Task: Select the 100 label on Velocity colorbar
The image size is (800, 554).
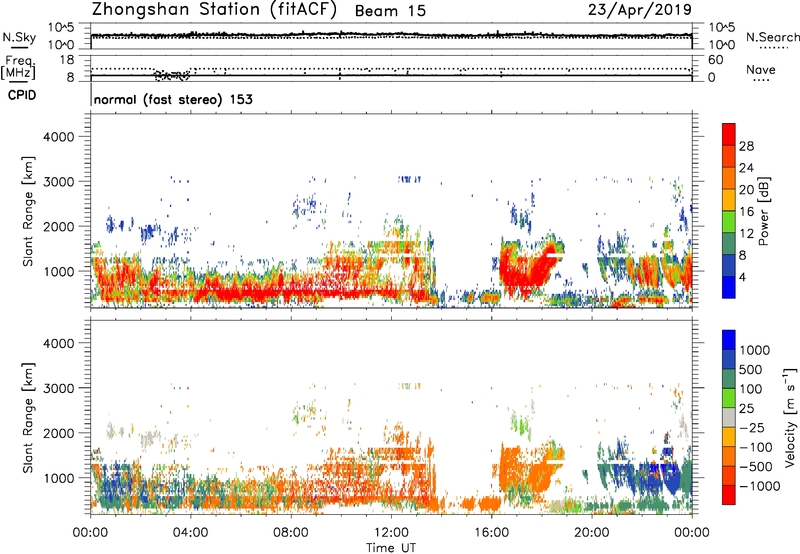Action: (751, 389)
